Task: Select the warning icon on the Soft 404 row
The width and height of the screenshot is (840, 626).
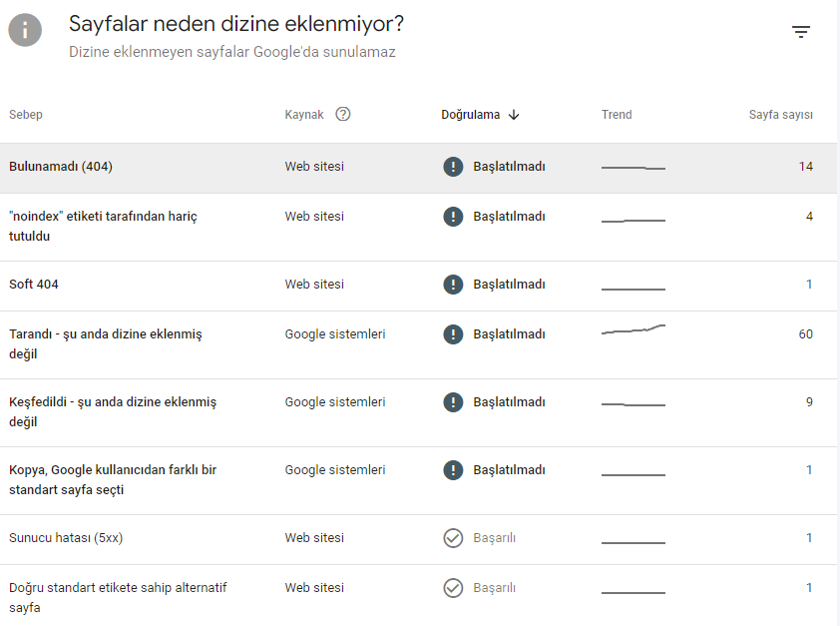Action: coord(454,284)
